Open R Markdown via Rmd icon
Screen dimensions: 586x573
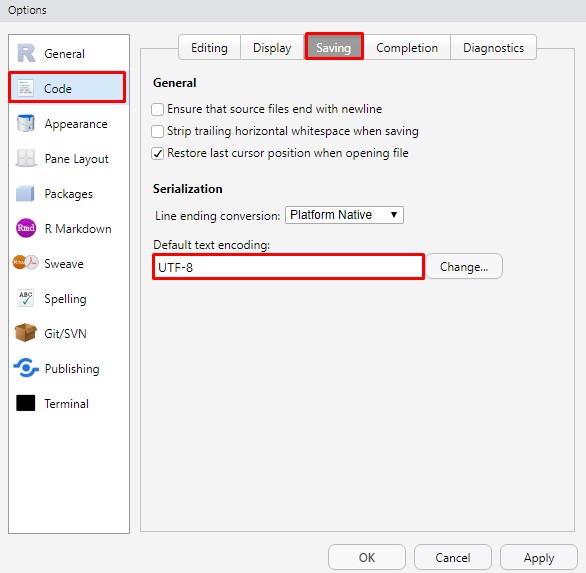(26, 228)
